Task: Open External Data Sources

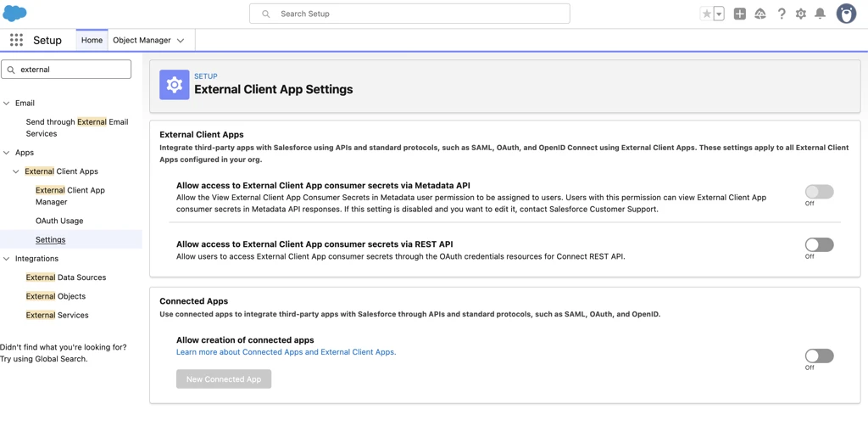Action: tap(66, 277)
